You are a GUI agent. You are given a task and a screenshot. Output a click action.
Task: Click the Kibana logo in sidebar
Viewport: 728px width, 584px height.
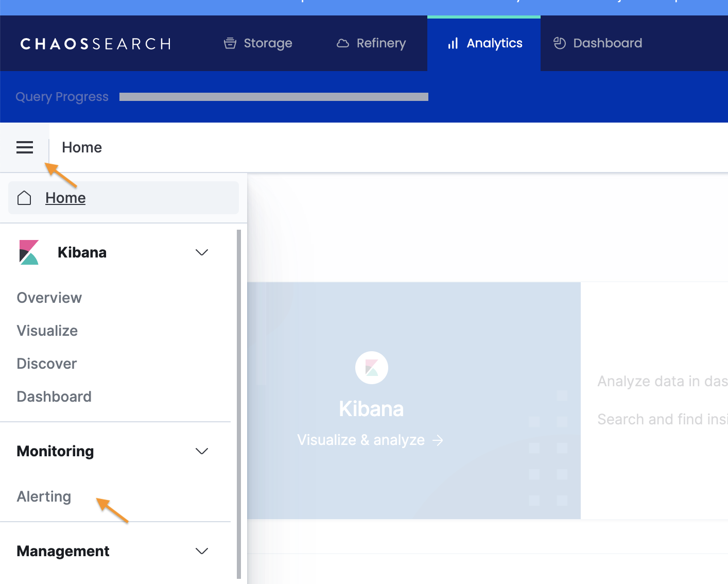tap(29, 252)
